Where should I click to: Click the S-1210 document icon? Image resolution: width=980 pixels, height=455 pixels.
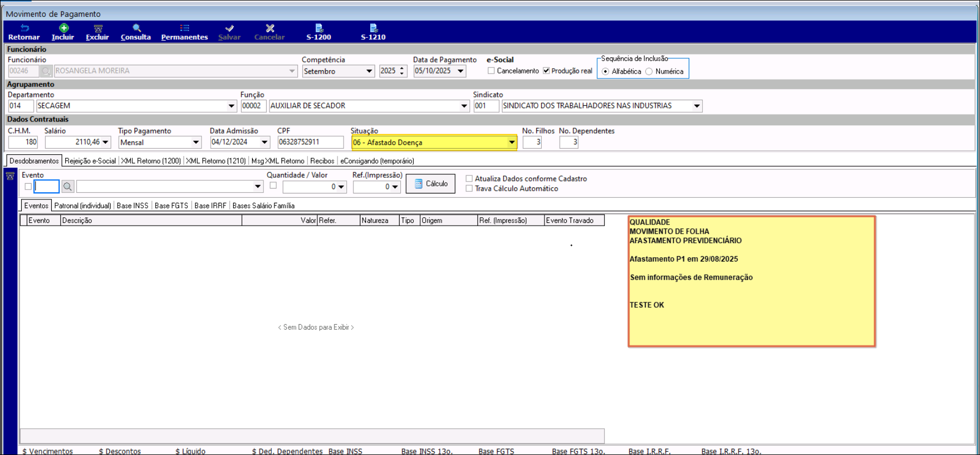(x=373, y=28)
